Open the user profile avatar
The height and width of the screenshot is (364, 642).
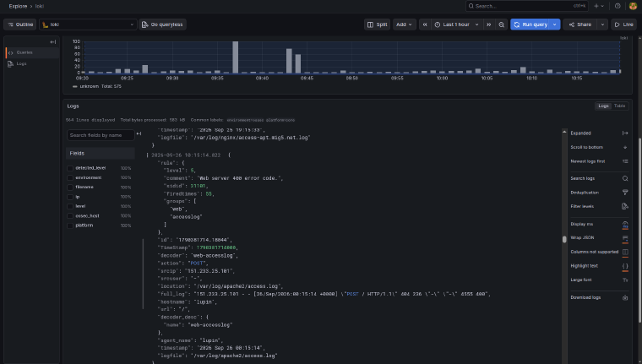click(x=633, y=6)
